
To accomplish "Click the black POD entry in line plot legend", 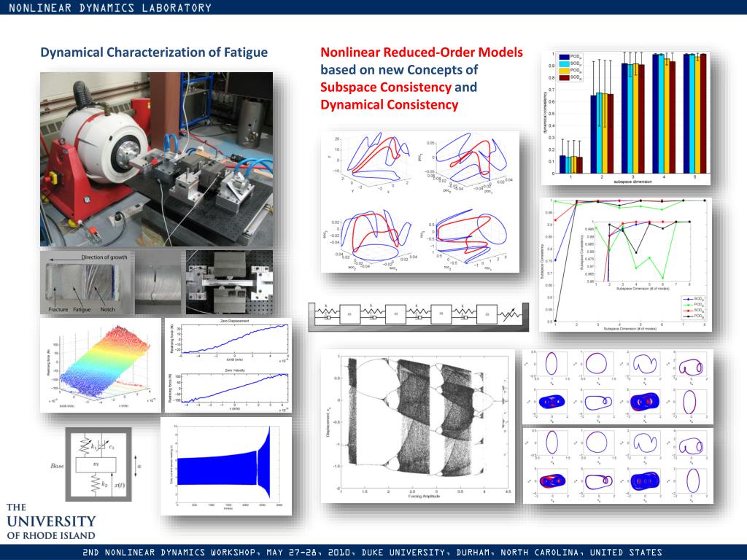I will (x=693, y=316).
